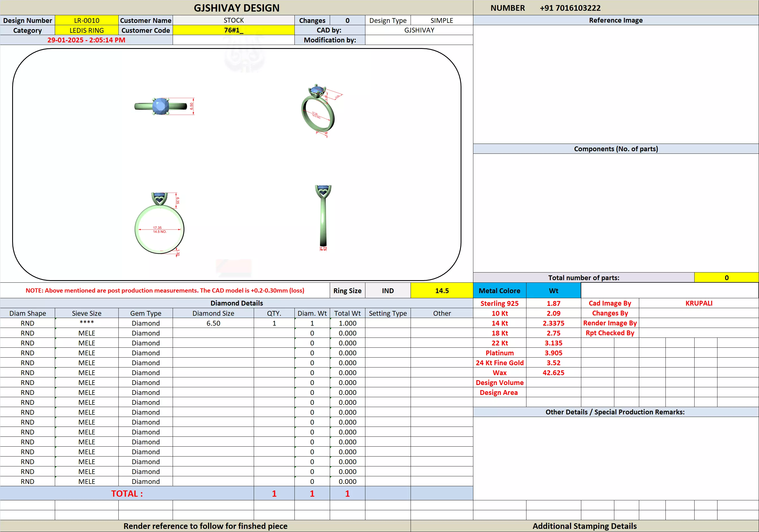This screenshot has height=532, width=759.
Task: Select the Wax weight 42.625 cell
Action: pos(553,373)
